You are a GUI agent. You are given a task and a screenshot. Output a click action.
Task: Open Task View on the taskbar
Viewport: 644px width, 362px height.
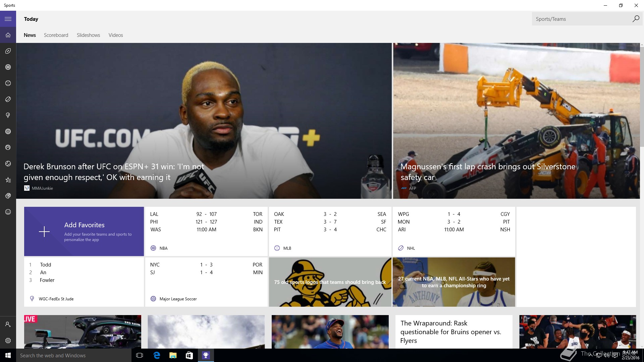140,355
